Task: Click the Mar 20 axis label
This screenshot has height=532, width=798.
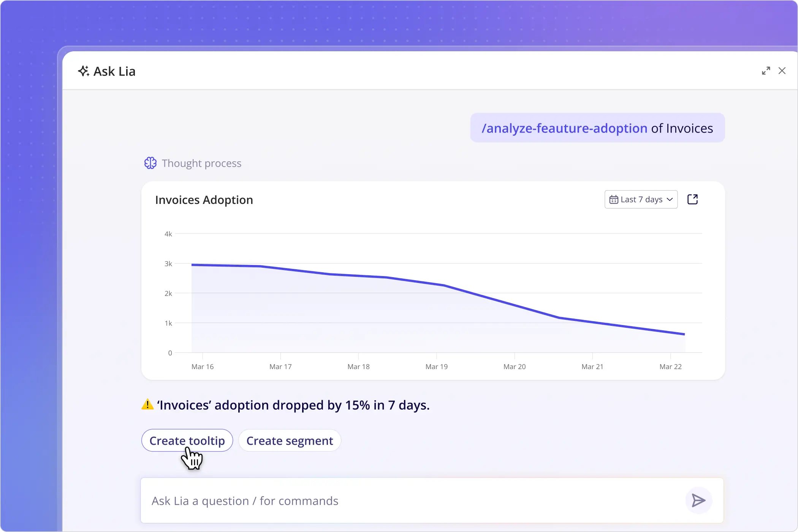Action: click(515, 366)
